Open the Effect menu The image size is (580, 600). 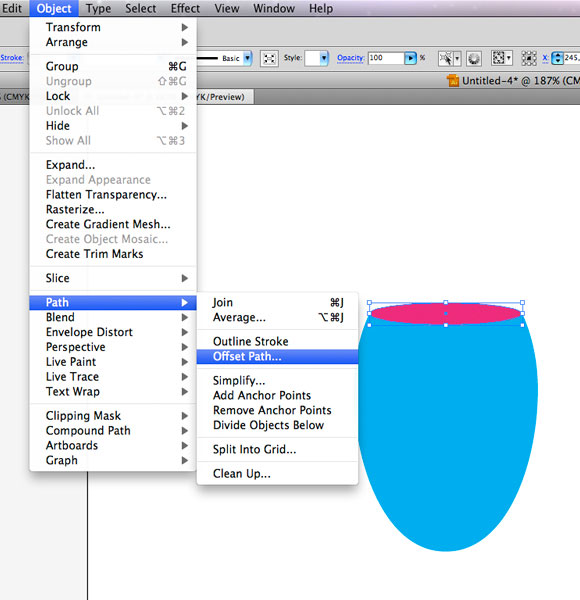click(x=185, y=8)
